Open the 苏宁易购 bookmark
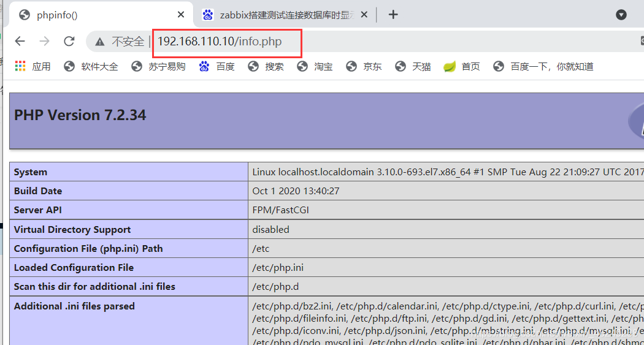Image resolution: width=644 pixels, height=345 pixels. coord(158,66)
